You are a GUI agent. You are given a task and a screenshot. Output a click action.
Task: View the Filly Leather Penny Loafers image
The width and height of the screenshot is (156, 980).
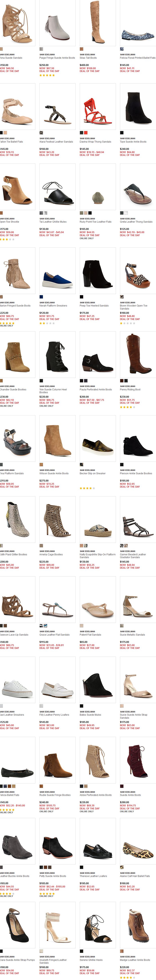57,680
